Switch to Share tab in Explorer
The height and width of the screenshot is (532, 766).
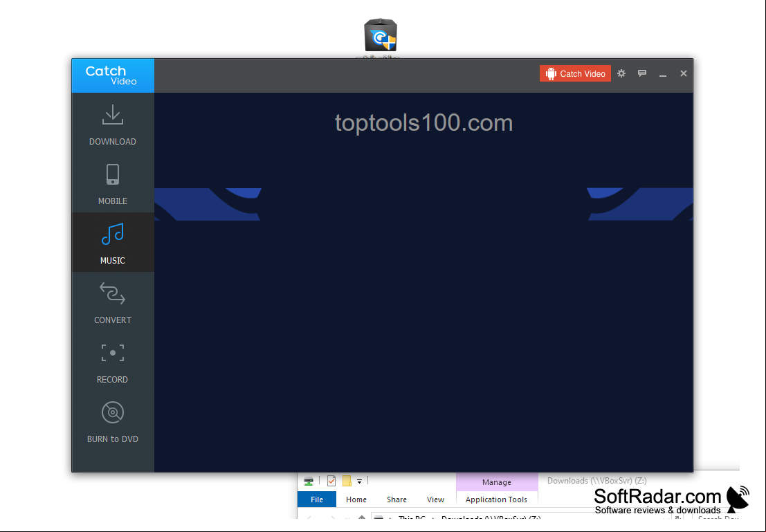pos(396,499)
